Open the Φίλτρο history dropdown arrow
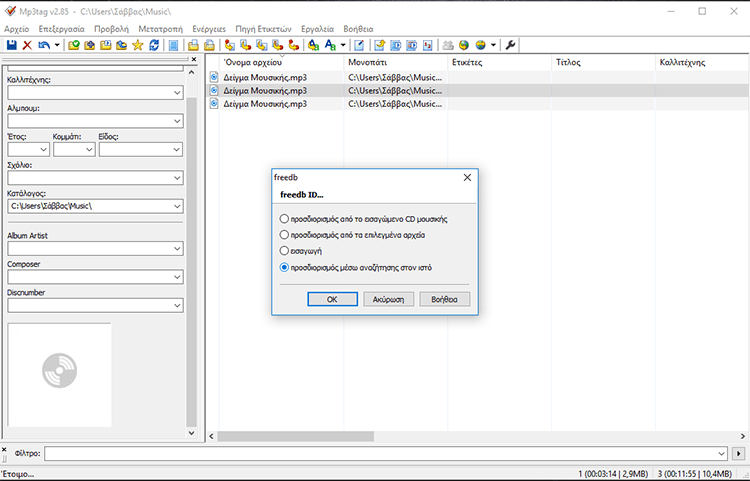This screenshot has height=481, width=750. click(x=721, y=453)
